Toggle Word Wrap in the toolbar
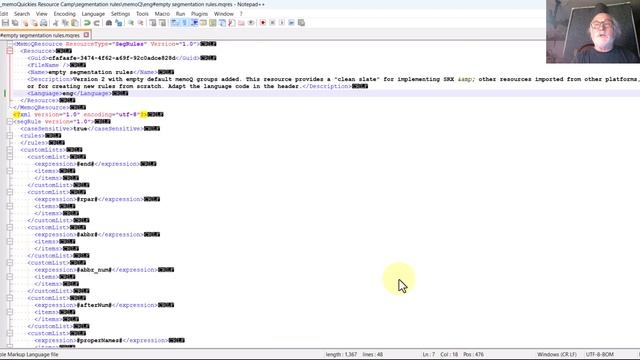 click(175, 23)
